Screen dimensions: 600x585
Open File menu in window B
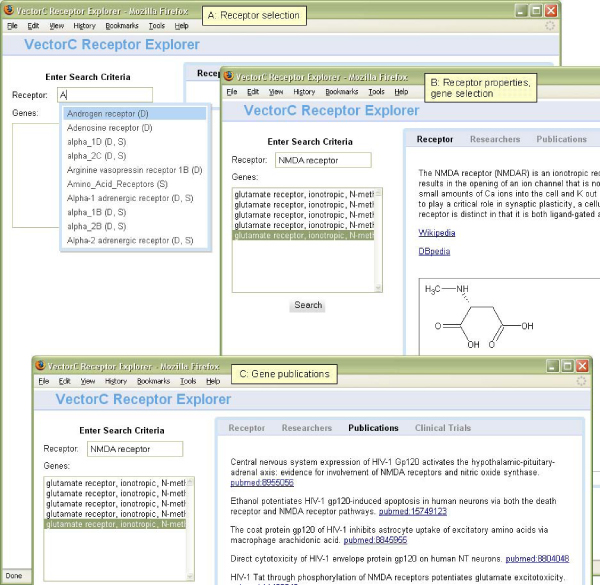[x=232, y=92]
